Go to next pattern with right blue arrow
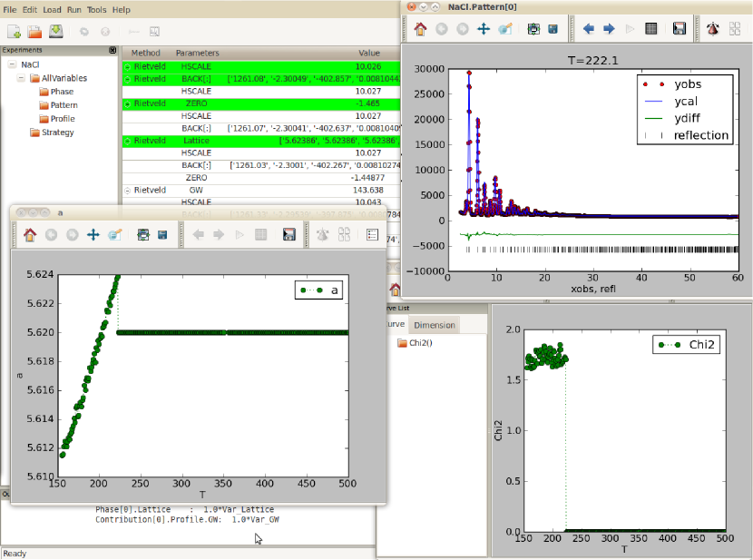This screenshot has height=560, width=753. [609, 29]
